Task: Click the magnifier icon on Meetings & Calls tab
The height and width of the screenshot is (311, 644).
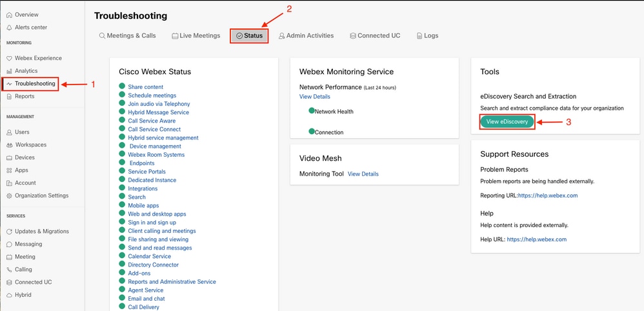Action: [102, 36]
